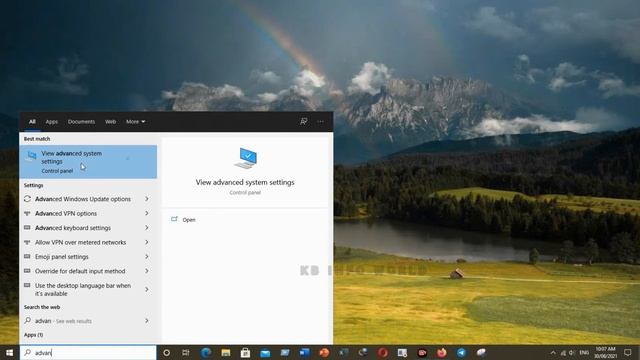This screenshot has width=640, height=360.
Task: Click the Windows Start button
Action: [9, 353]
